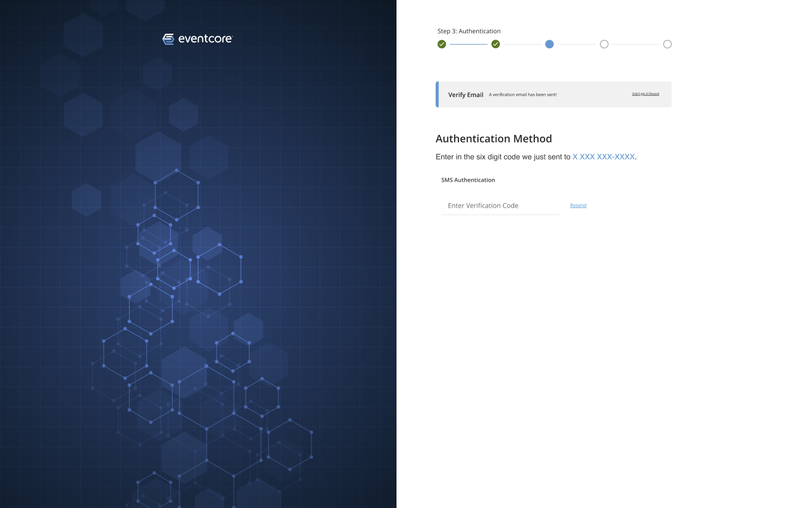Select the second completed step checkmark
The height and width of the screenshot is (508, 812).
coord(495,44)
